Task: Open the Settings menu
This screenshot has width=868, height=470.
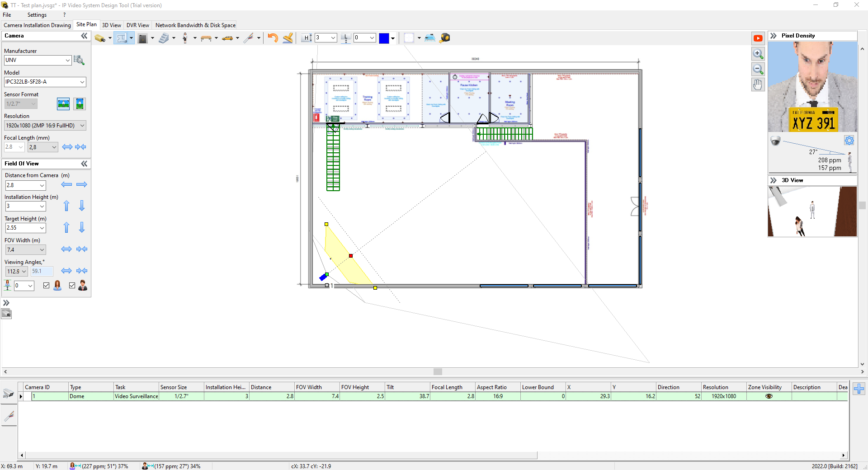Action: point(37,15)
